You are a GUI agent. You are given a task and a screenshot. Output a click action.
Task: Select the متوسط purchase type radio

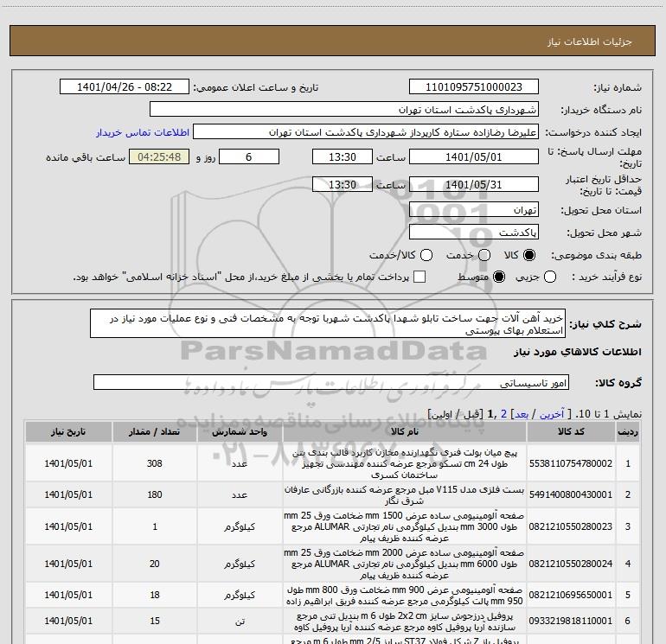pos(499,277)
